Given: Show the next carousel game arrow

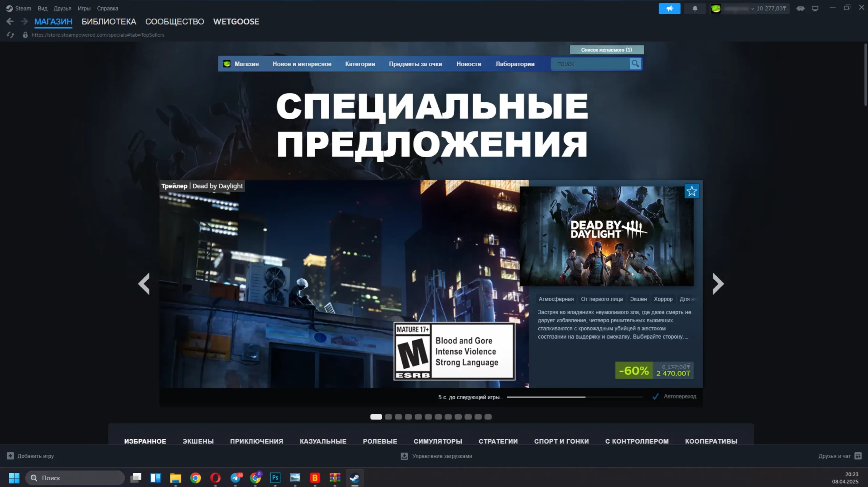Looking at the screenshot, I should [717, 284].
